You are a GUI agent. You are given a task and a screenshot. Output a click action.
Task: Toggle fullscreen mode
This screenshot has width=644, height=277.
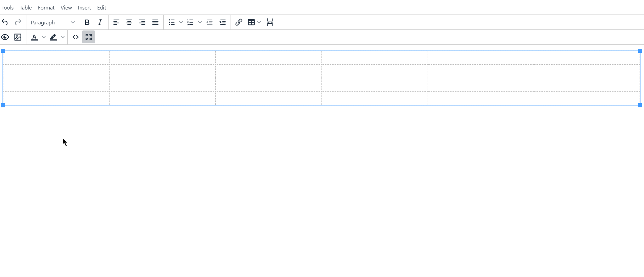89,37
